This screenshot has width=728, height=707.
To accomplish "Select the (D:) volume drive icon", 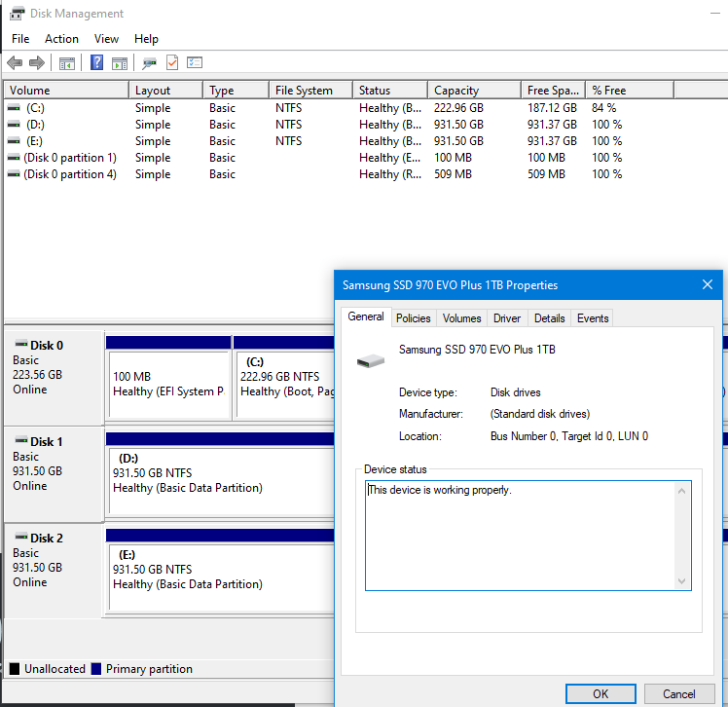I will 14,125.
